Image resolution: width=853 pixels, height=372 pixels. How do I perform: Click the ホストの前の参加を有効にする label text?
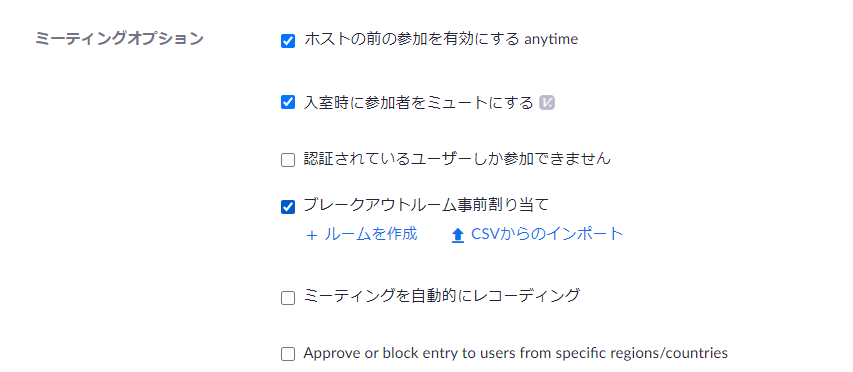pos(411,39)
